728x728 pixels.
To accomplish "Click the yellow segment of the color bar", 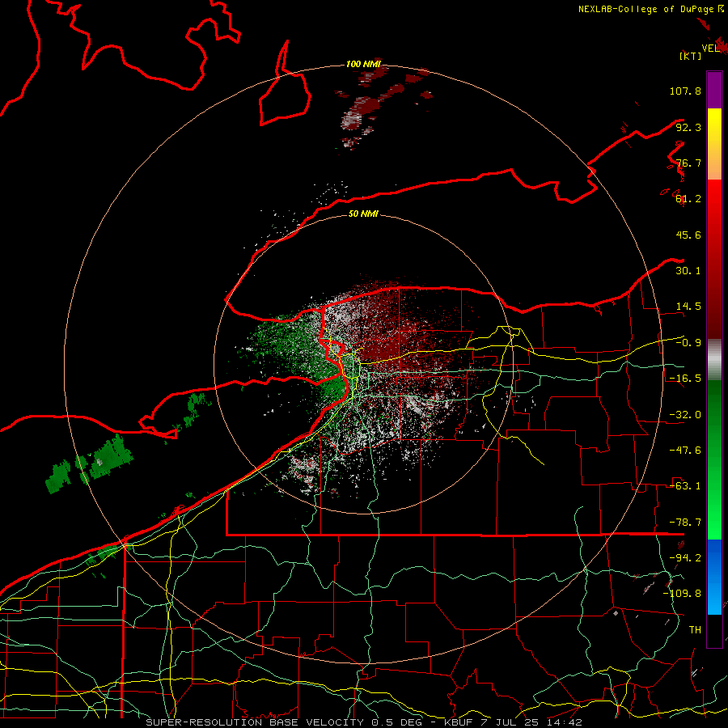I will pyautogui.click(x=714, y=144).
